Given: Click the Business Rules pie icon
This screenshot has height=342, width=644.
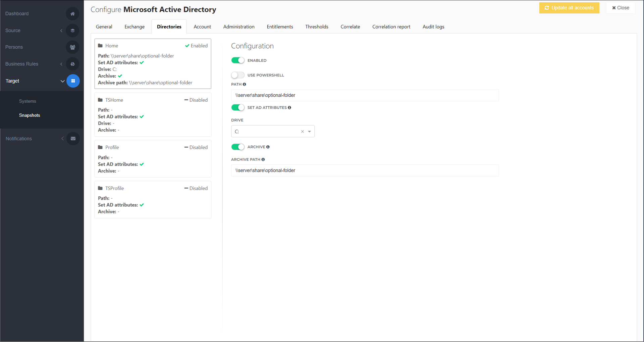Looking at the screenshot, I should [x=72, y=64].
